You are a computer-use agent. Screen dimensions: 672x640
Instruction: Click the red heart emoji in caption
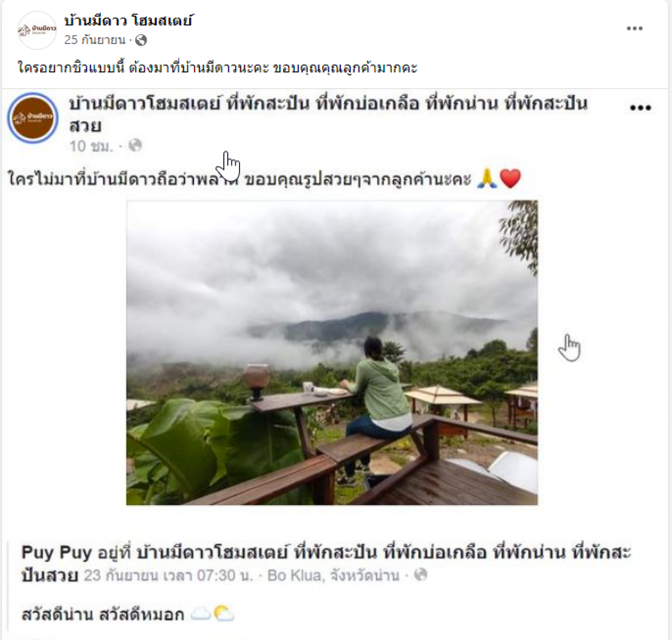(510, 178)
